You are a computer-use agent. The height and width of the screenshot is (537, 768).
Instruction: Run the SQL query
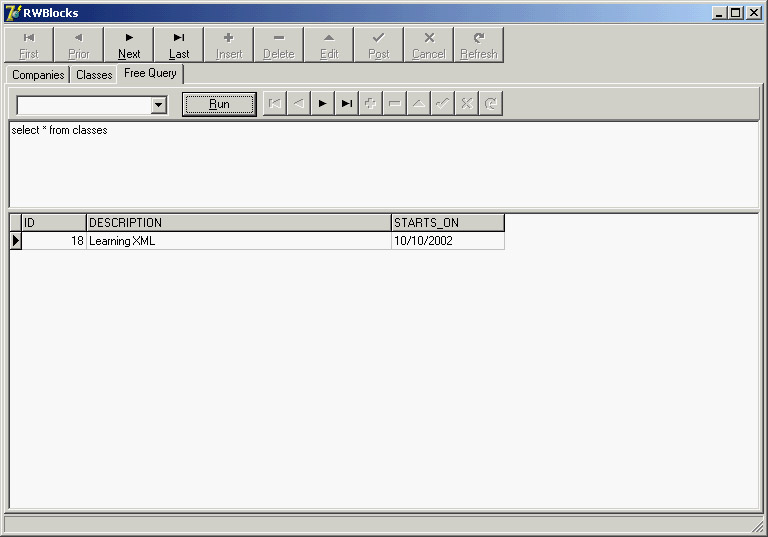tap(219, 104)
